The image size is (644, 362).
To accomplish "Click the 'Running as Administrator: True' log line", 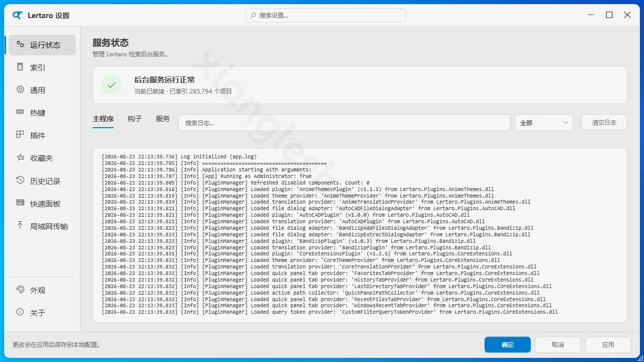I will [207, 176].
